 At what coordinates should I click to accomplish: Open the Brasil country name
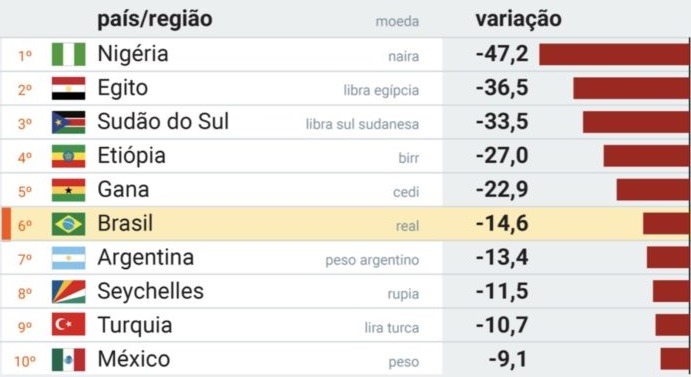[x=125, y=223]
